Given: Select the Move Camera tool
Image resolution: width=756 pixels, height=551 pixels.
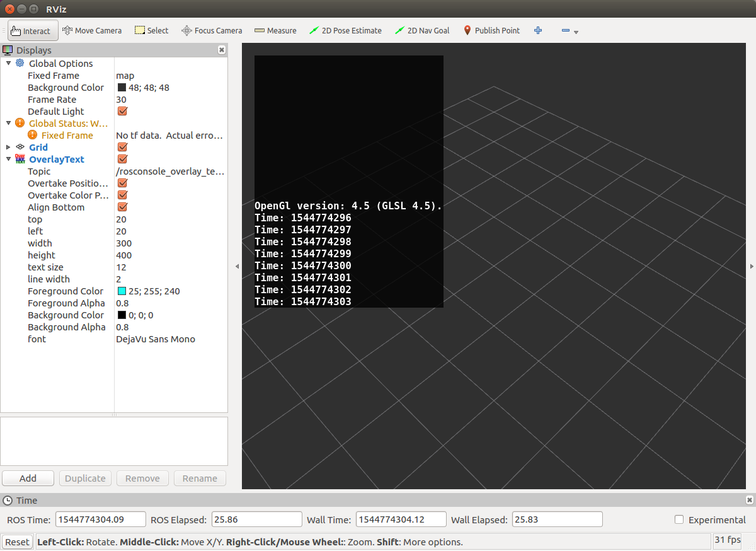Looking at the screenshot, I should click(92, 30).
